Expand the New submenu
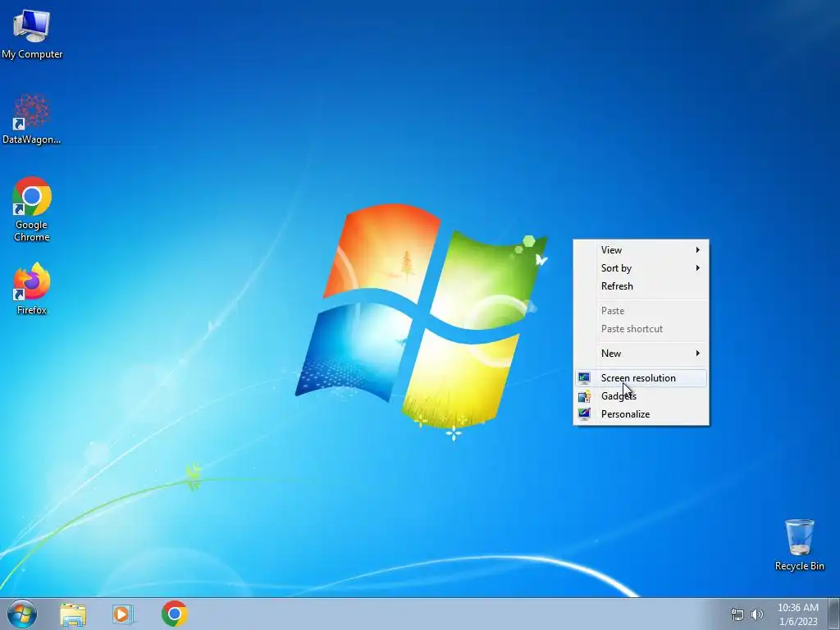Viewport: 840px width, 630px height. click(641, 354)
